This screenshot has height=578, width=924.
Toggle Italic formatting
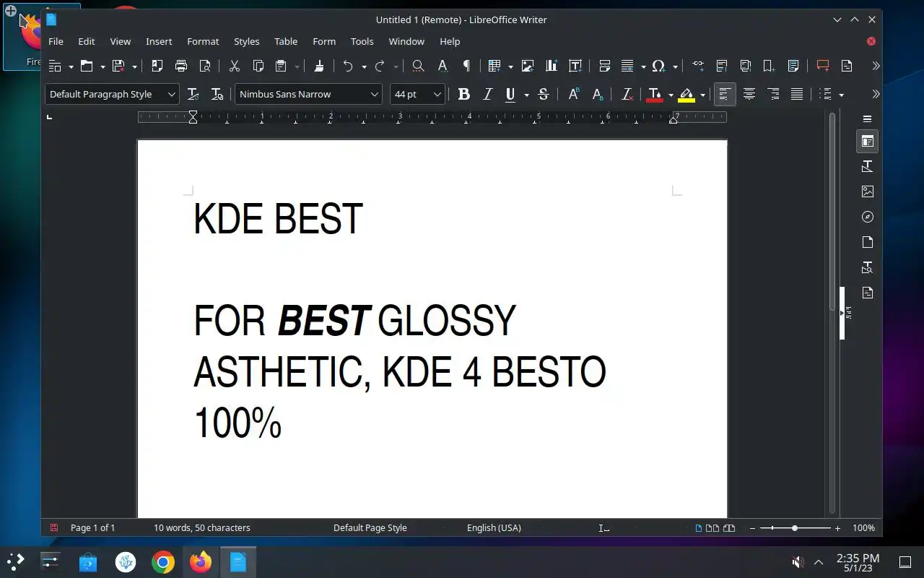click(488, 94)
